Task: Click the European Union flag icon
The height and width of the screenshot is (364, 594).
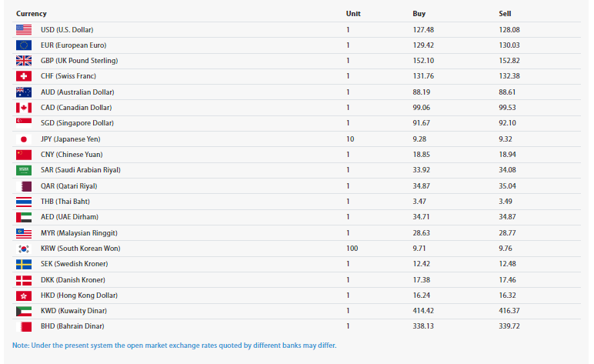Action: tap(24, 45)
